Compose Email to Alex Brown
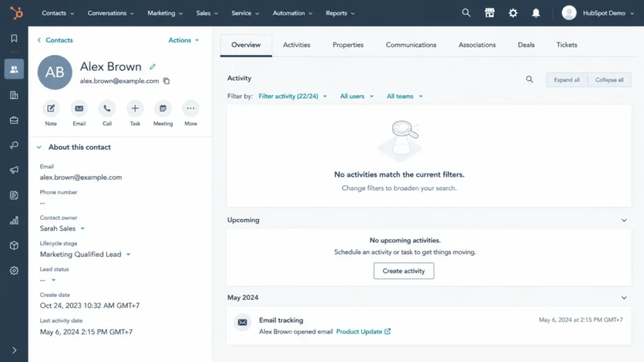The width and height of the screenshot is (644, 362). [79, 108]
